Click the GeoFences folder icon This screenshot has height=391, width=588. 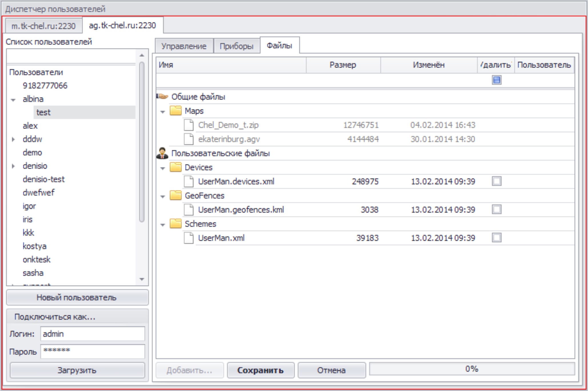pyautogui.click(x=175, y=195)
